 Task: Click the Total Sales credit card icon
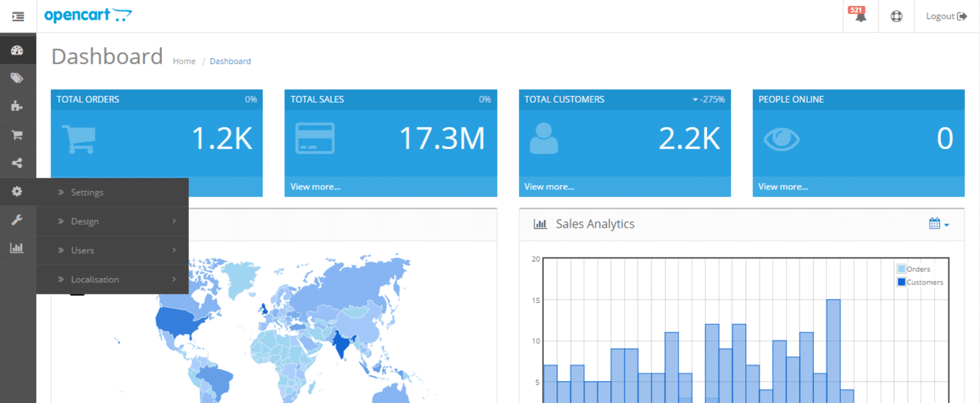coord(315,138)
